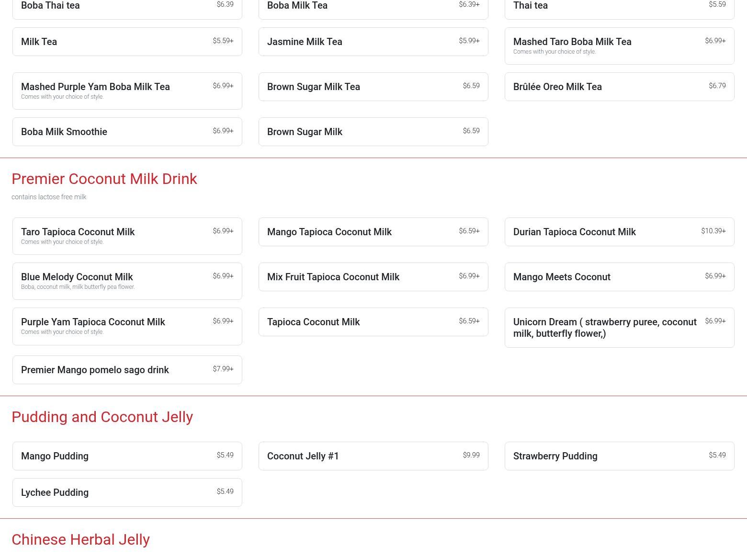The image size is (747, 560).
Task: Select Jasmine Milk Tea item
Action: click(x=373, y=42)
